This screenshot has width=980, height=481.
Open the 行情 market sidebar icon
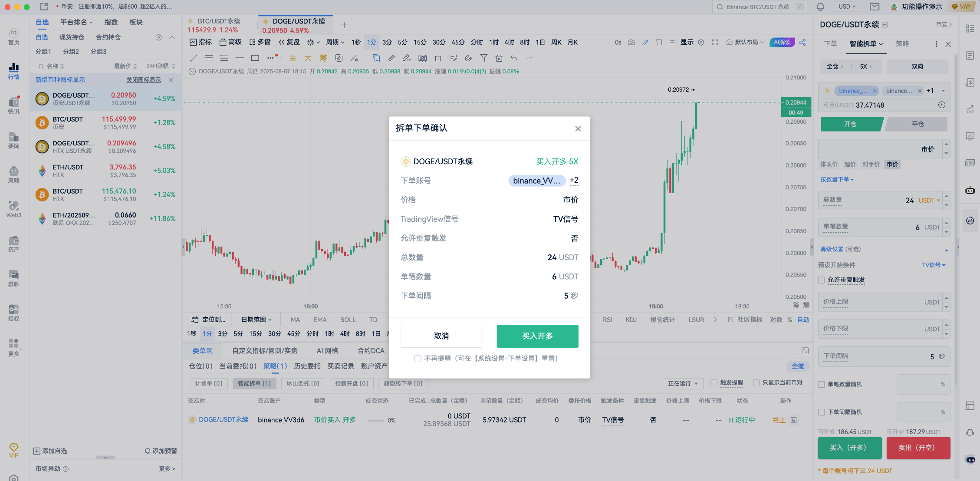click(x=14, y=71)
